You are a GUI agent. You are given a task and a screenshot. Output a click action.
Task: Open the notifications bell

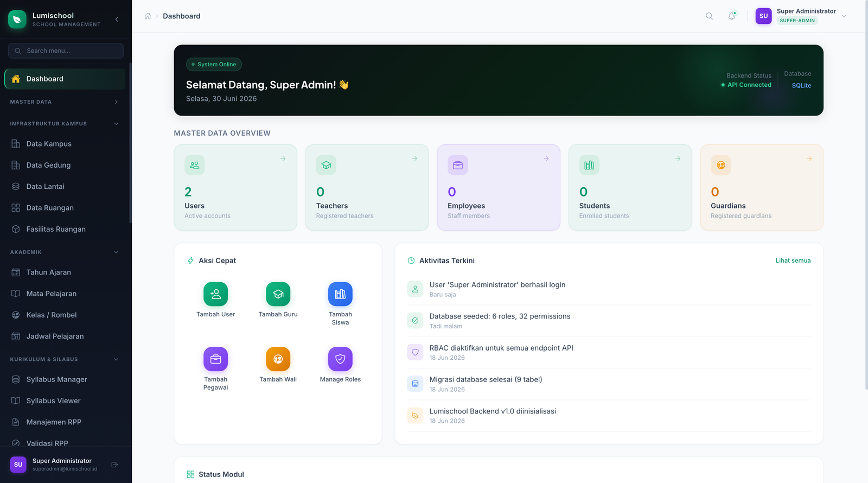732,16
